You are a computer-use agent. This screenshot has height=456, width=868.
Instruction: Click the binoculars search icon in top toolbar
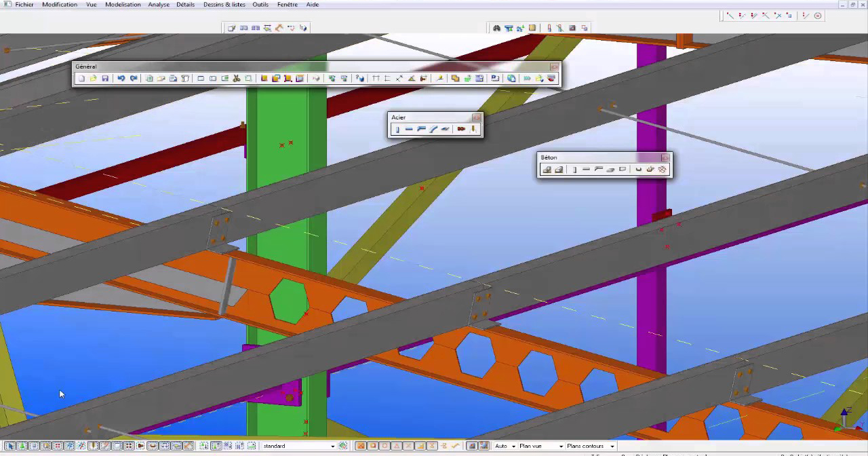(x=496, y=28)
